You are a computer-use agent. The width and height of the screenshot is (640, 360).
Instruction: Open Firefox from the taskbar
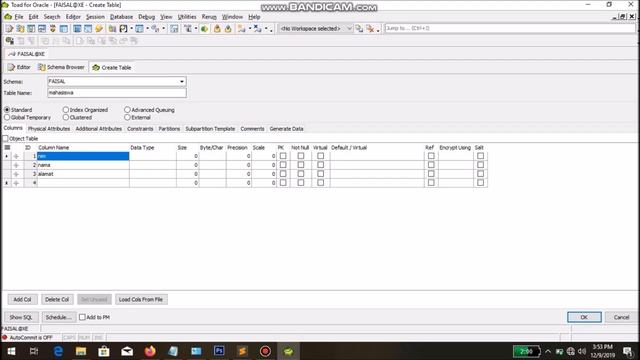pos(150,351)
